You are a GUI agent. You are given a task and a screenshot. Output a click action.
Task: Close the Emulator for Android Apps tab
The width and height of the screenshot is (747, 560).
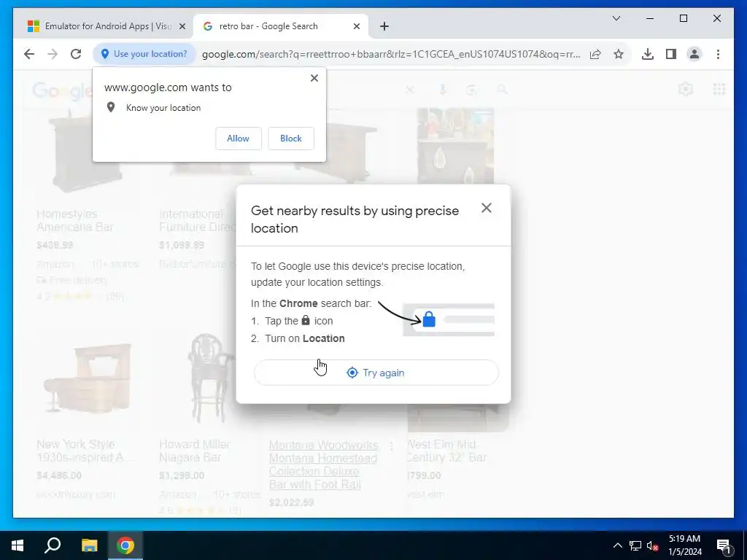click(182, 26)
